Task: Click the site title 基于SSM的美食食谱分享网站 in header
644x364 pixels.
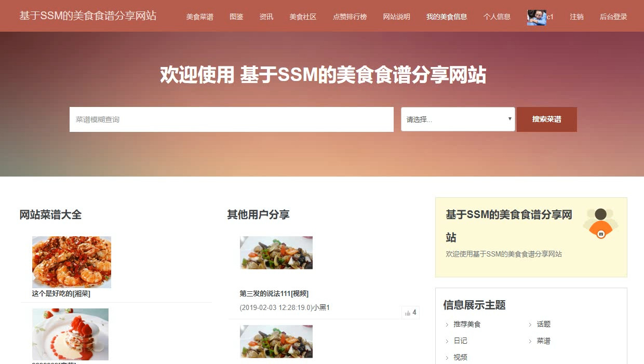Action: point(88,16)
